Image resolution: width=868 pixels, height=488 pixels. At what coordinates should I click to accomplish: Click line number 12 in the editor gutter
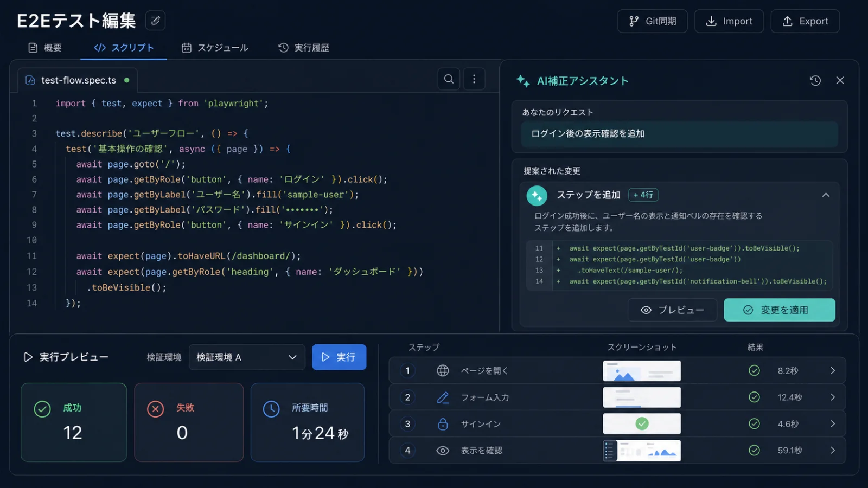tap(32, 272)
